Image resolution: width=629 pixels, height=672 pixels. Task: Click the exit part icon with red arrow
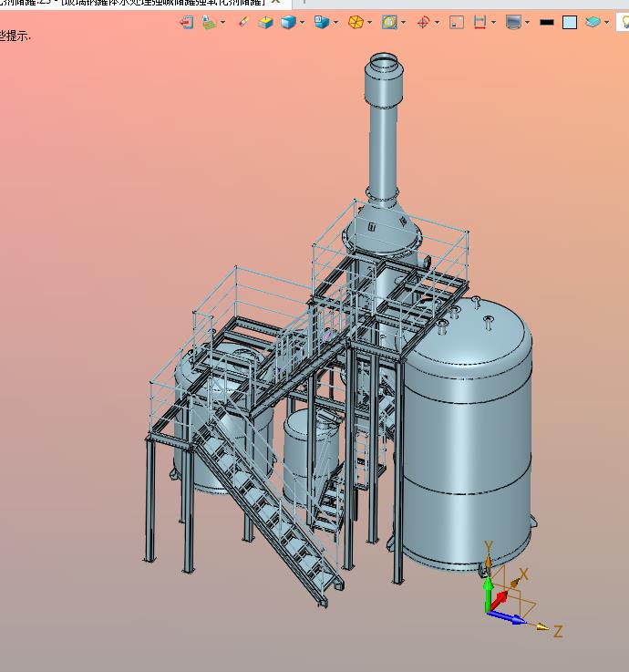pyautogui.click(x=186, y=22)
